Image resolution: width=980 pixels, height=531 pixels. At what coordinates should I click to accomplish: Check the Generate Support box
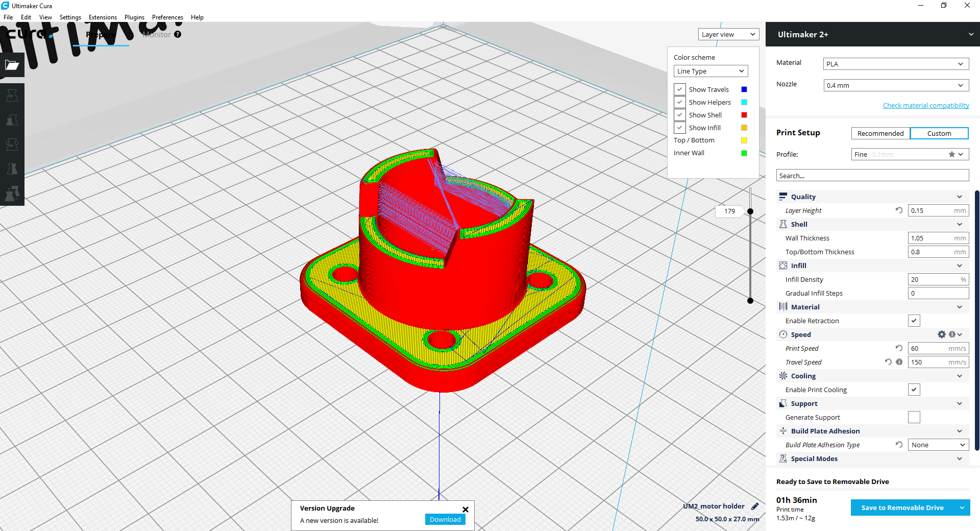[914, 417]
